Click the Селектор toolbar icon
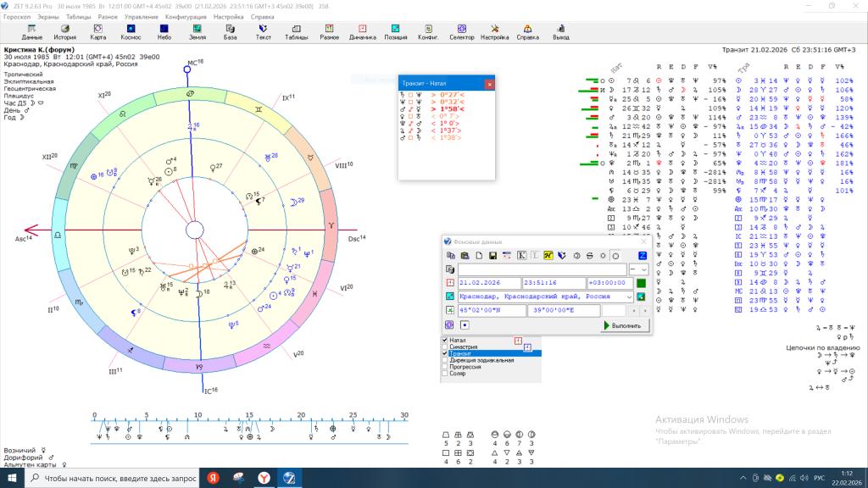 coord(461,32)
